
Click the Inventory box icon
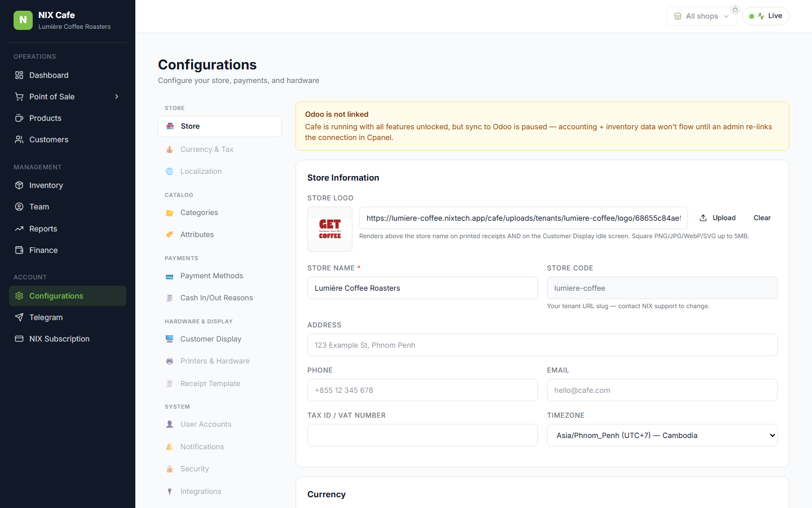[19, 185]
